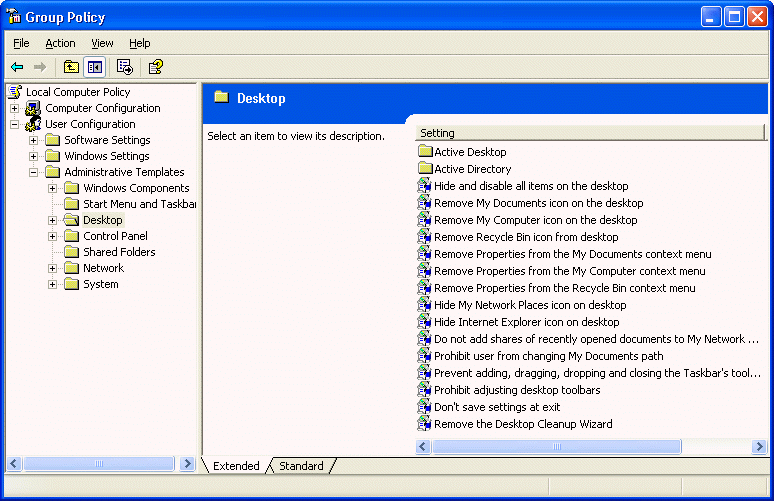Expand the Control Panel node
The height and width of the screenshot is (501, 774).
[x=52, y=236]
